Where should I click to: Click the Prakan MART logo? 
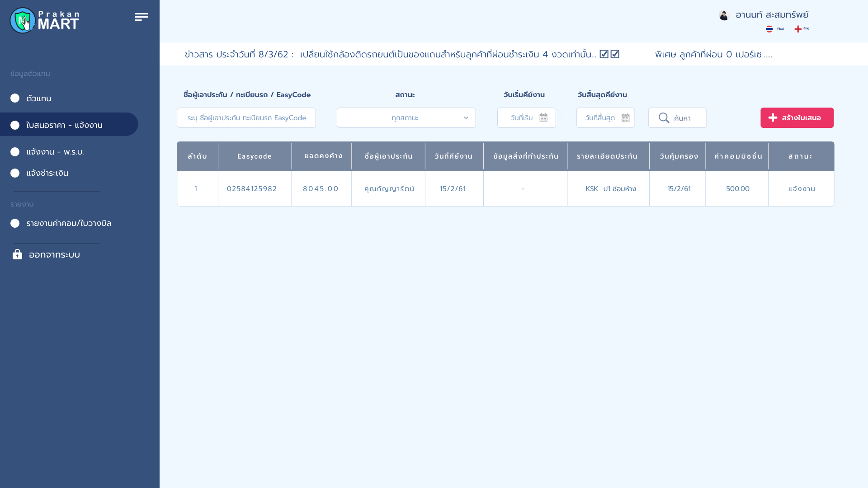(44, 20)
